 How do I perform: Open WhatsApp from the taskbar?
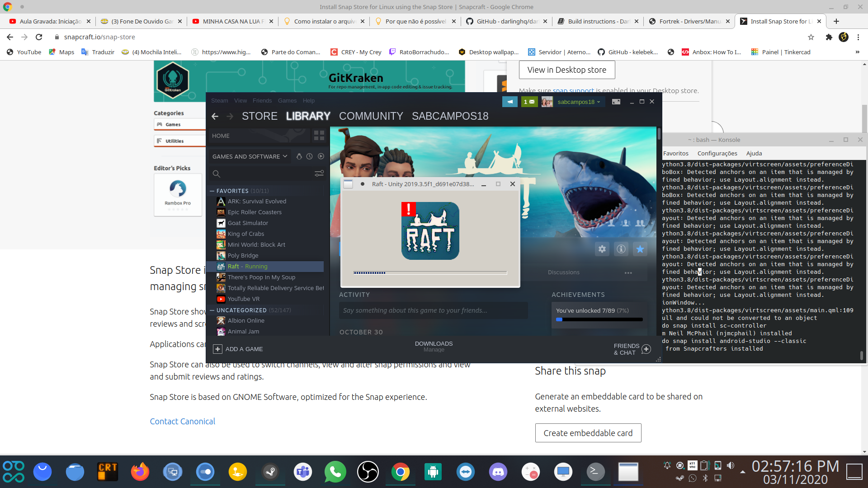(335, 472)
